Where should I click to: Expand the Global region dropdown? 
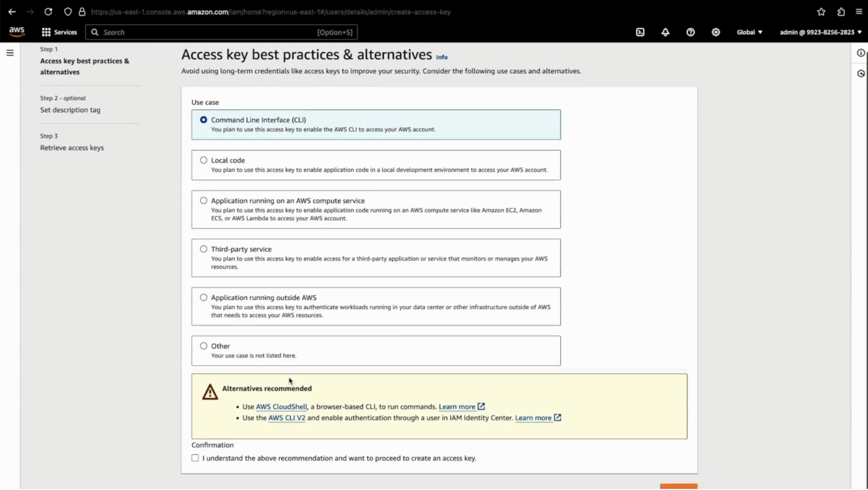(x=749, y=32)
